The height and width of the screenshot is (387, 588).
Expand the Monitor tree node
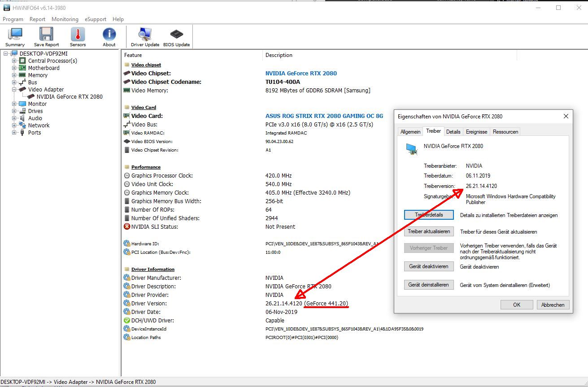(x=14, y=104)
